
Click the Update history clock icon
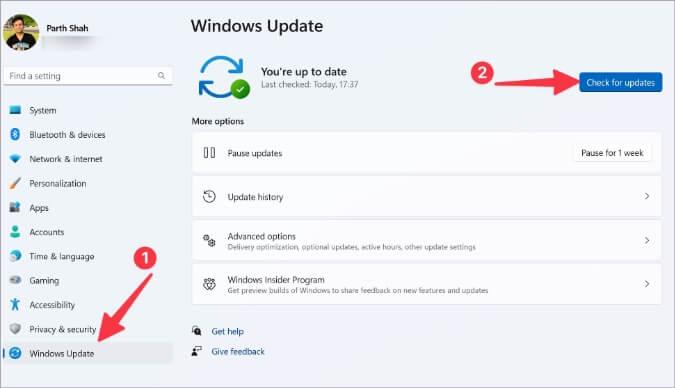[209, 196]
